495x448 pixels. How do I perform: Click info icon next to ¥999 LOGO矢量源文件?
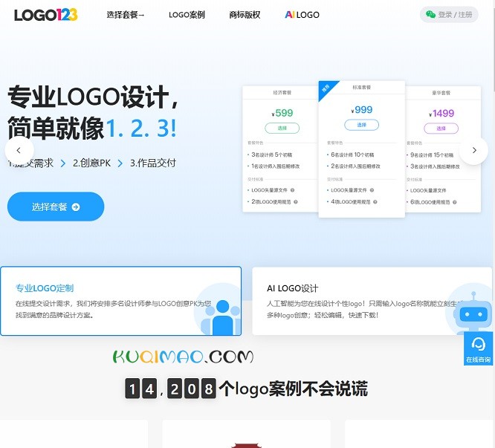click(372, 190)
